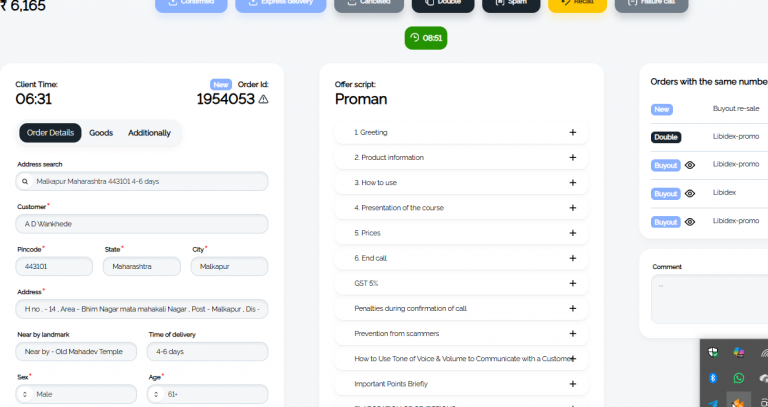Click the blue Confirmed status button
This screenshot has height=407, width=768.
[x=192, y=4]
